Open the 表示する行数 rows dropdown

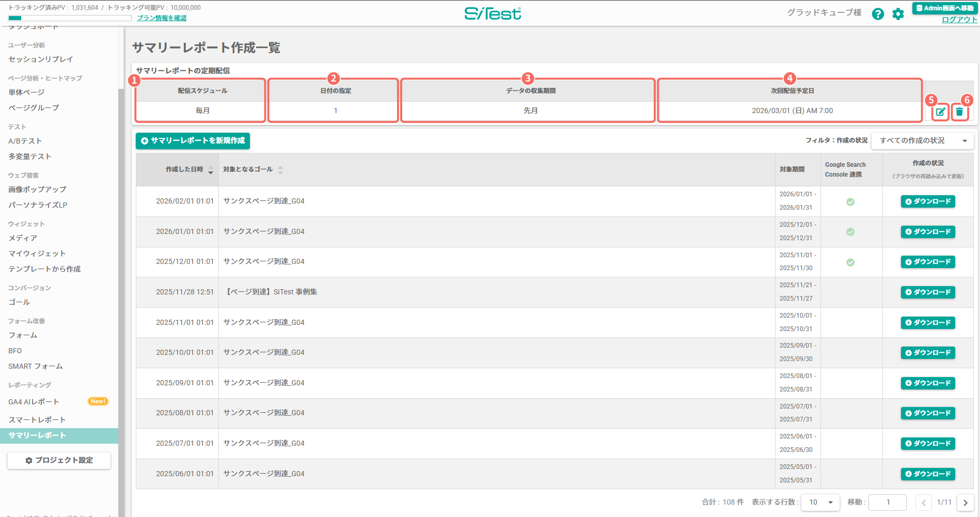(x=821, y=502)
